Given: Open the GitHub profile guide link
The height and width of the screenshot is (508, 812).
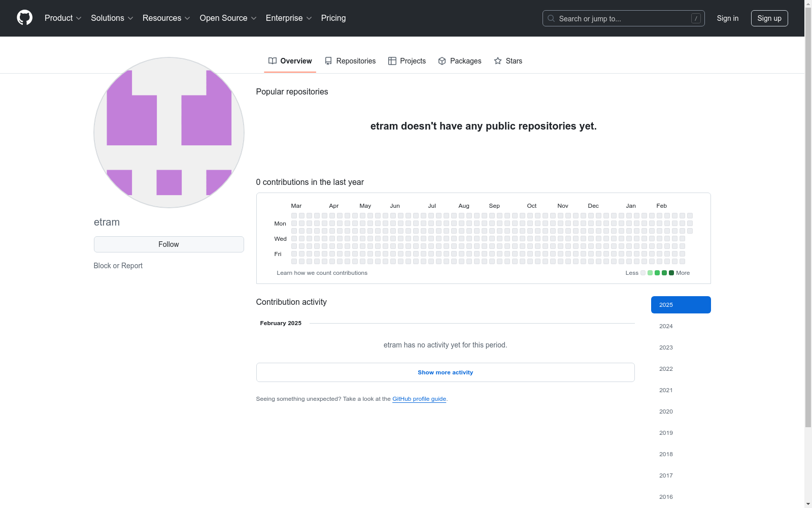Looking at the screenshot, I should pos(419,399).
